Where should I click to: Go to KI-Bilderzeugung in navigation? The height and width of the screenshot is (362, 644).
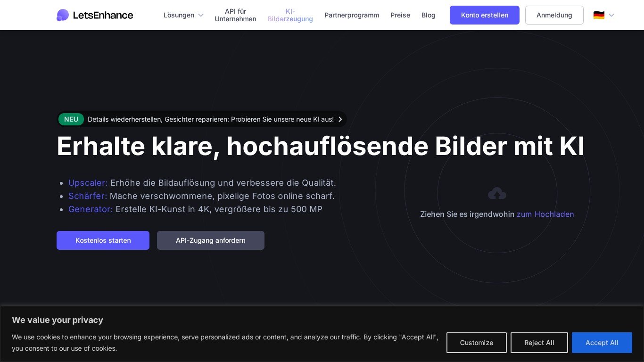coord(290,15)
